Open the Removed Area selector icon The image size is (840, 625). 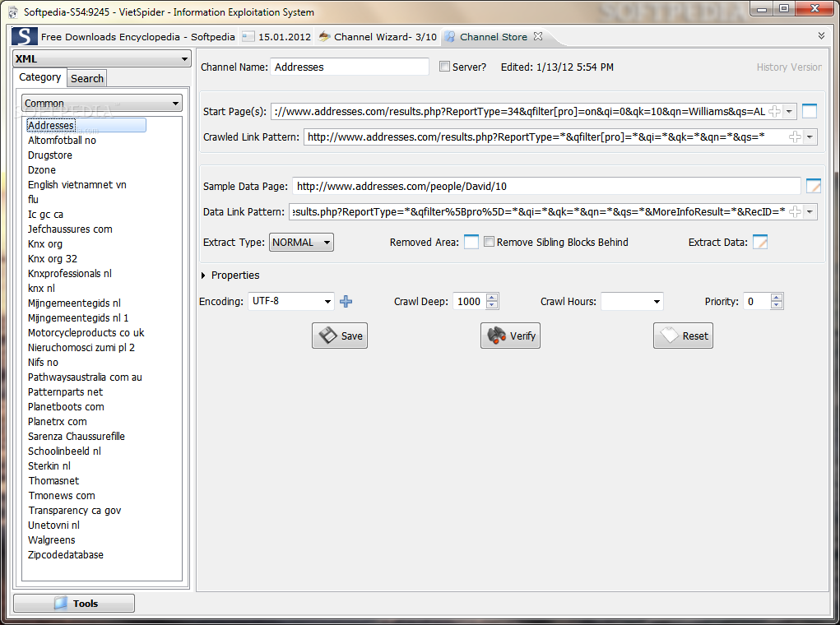click(x=471, y=242)
